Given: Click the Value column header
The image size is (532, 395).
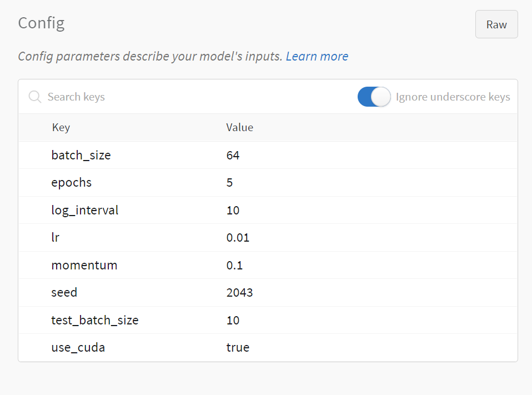Looking at the screenshot, I should (239, 128).
